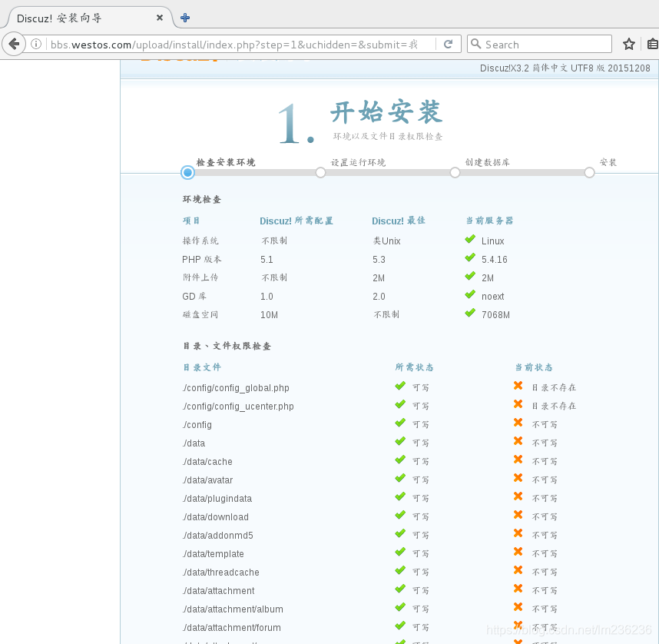
Task: Select the text ./data/plugindata
Action: tap(217, 499)
